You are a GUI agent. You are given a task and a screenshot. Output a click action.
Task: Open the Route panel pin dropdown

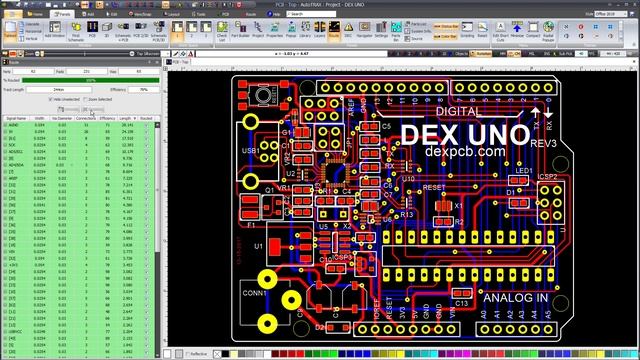tap(149, 62)
